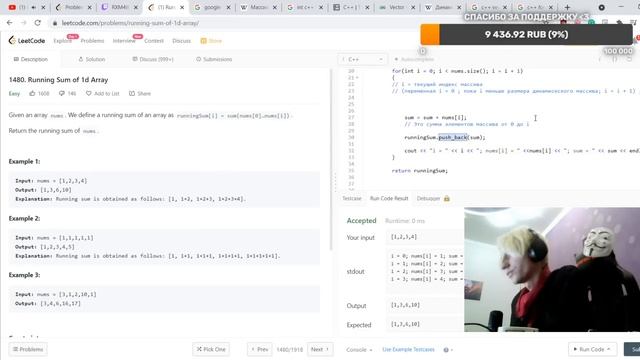
Task: Open the C++ language dropdown
Action: [363, 59]
